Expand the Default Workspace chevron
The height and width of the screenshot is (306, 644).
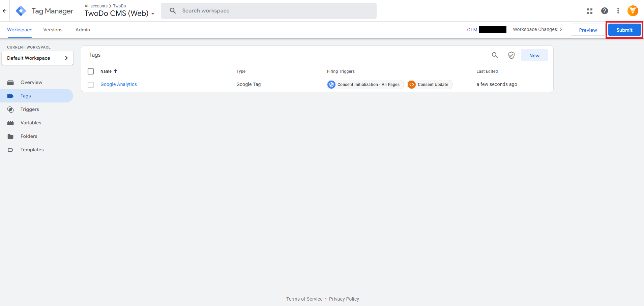[66, 58]
